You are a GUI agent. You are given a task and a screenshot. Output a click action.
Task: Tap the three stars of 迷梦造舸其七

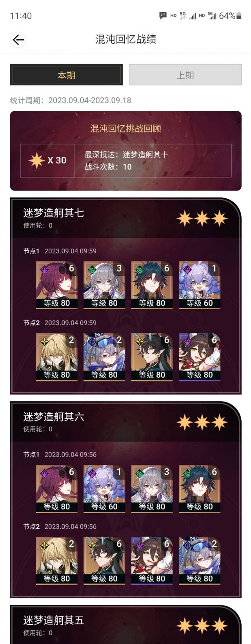202,218
